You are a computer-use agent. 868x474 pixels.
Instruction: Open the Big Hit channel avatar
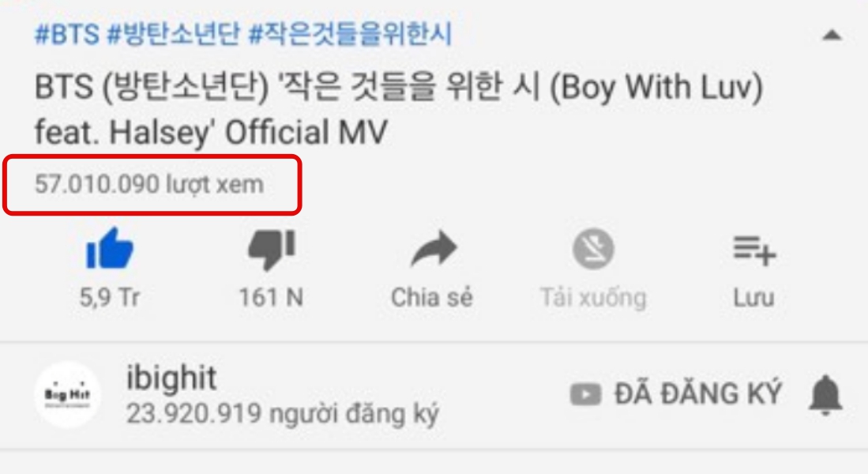68,395
